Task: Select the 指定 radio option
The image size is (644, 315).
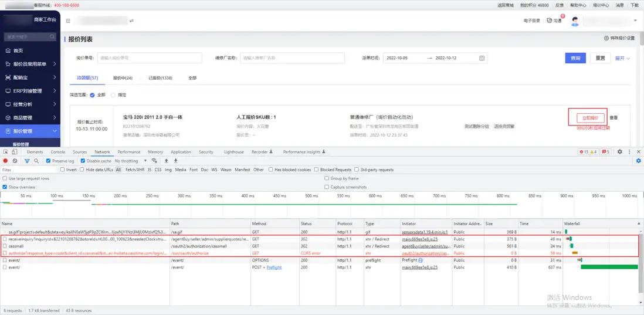Action: (114, 94)
